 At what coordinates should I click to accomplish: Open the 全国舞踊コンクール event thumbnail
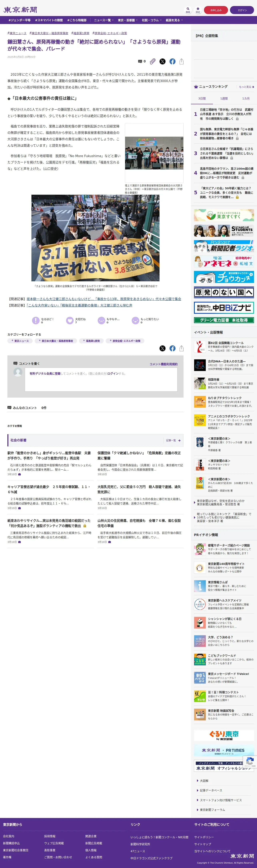[200, 347]
